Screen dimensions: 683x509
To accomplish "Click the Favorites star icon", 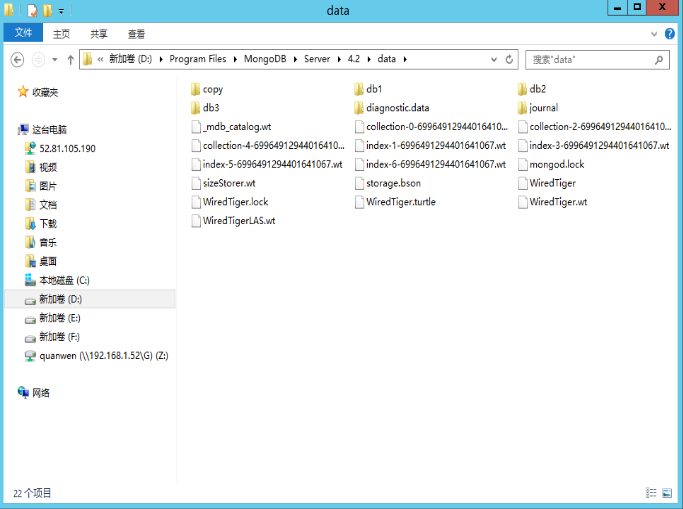I will (23, 92).
